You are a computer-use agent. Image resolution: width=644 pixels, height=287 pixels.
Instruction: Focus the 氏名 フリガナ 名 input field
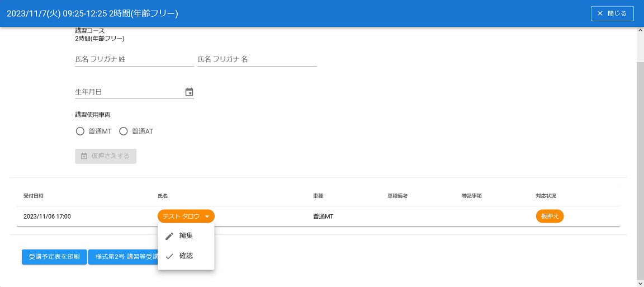[257, 59]
